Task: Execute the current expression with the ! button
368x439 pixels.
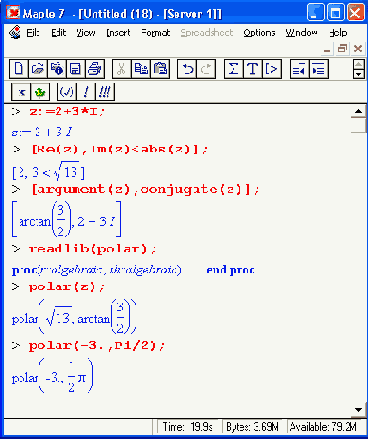Action: point(86,92)
